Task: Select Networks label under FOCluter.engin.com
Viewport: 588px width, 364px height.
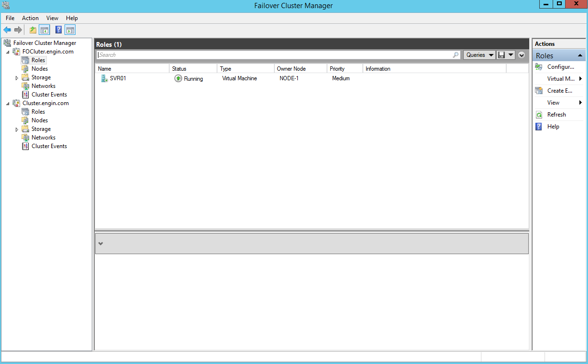Action: [44, 86]
